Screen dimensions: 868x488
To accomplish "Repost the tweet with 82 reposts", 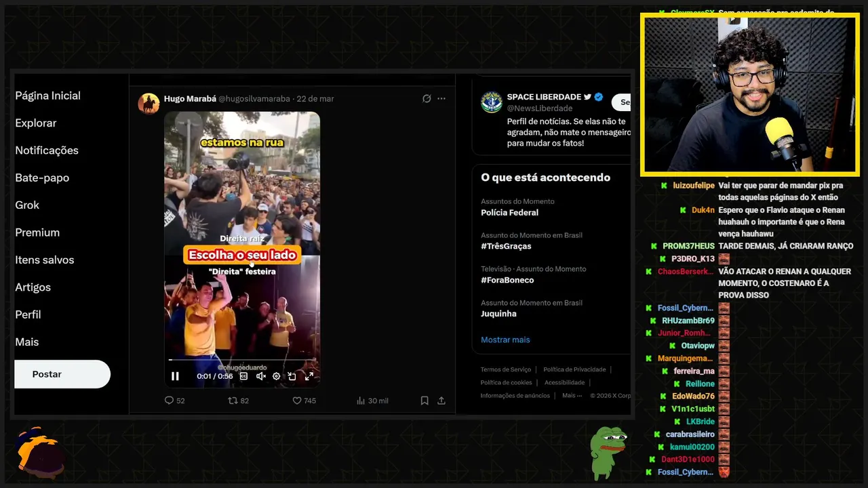I will tap(238, 401).
